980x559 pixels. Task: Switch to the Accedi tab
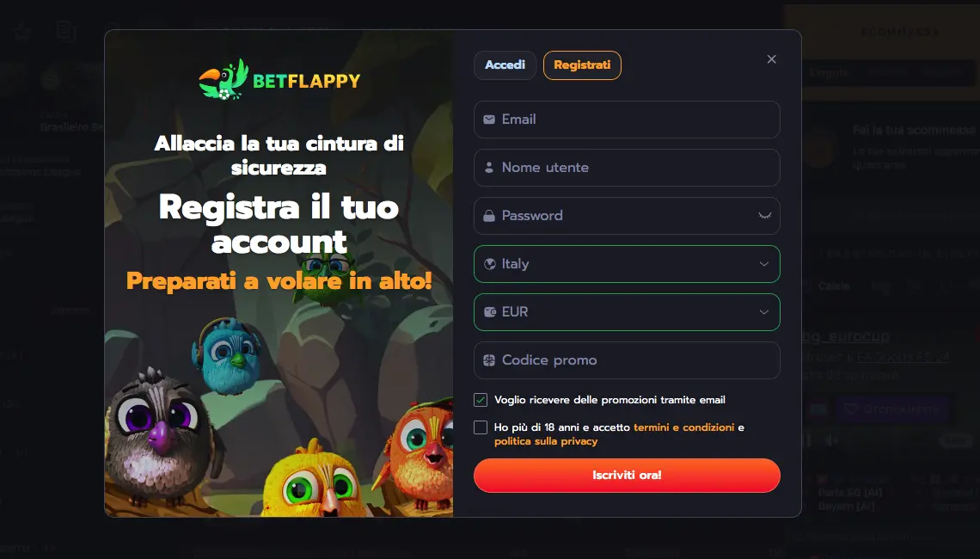pyautogui.click(x=505, y=65)
